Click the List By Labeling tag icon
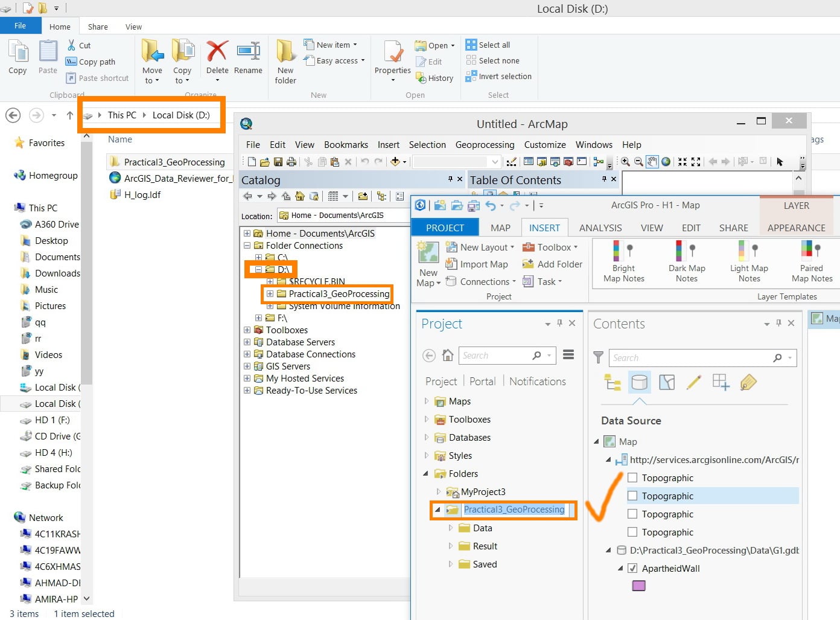 coord(748,382)
